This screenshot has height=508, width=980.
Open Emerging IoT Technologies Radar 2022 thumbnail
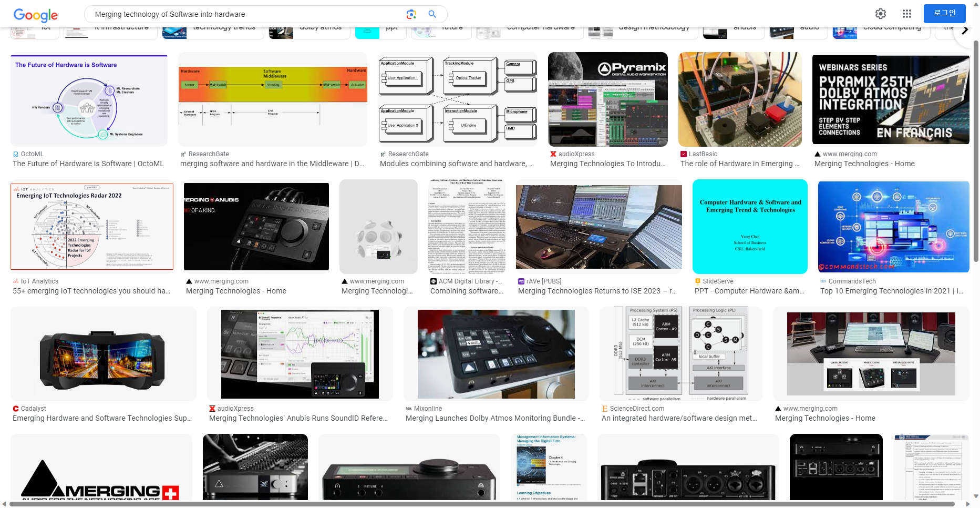point(92,227)
